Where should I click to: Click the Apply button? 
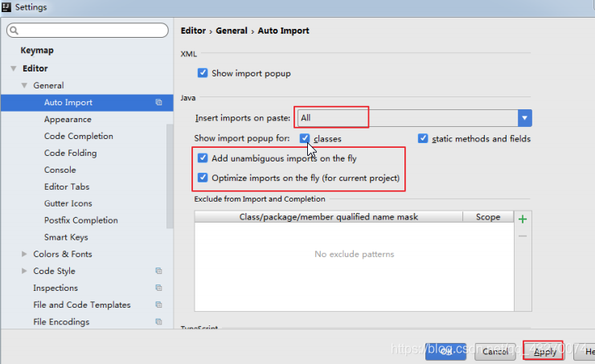click(x=544, y=351)
